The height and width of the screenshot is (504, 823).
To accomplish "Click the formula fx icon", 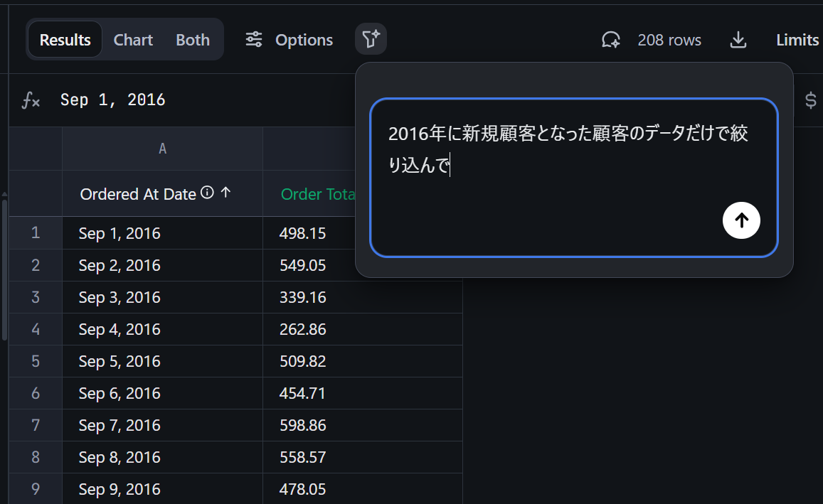I will pyautogui.click(x=31, y=100).
